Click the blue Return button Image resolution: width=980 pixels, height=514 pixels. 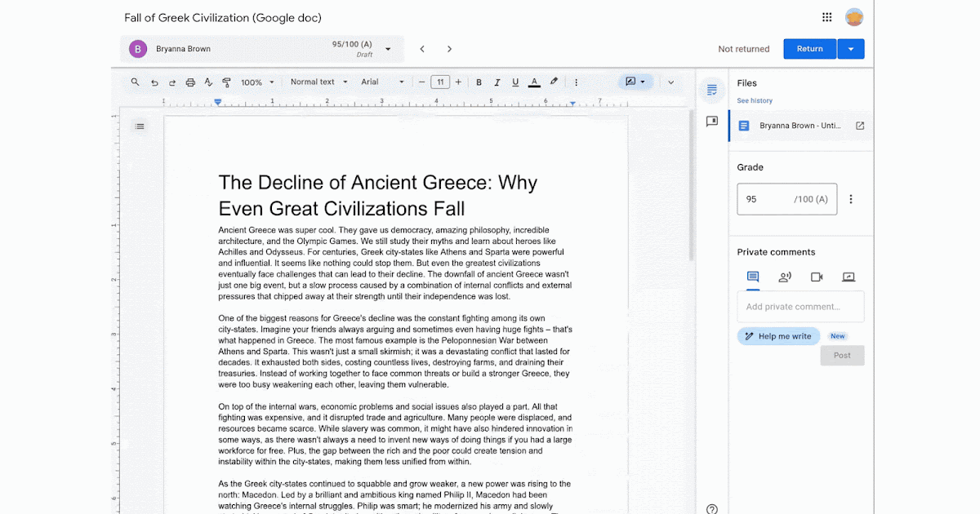(x=809, y=49)
